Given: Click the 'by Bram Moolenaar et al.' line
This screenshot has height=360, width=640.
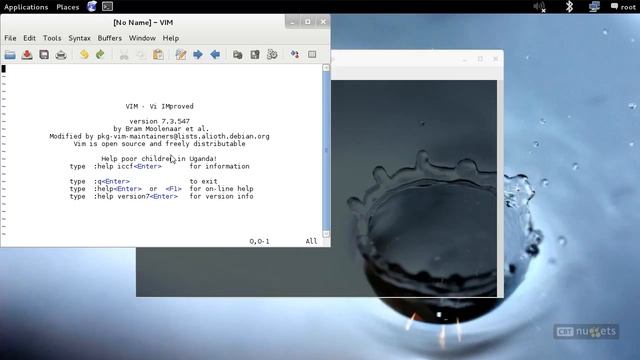Looking at the screenshot, I should tap(161, 129).
